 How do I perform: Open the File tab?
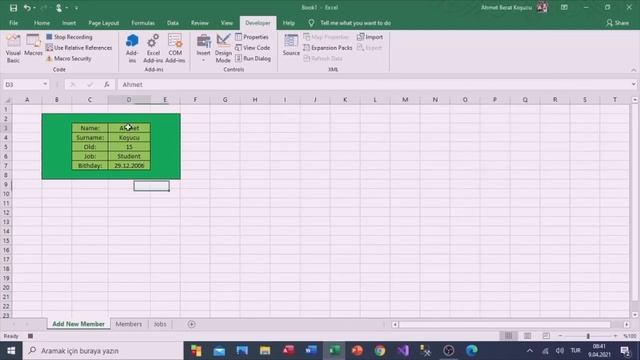click(13, 23)
